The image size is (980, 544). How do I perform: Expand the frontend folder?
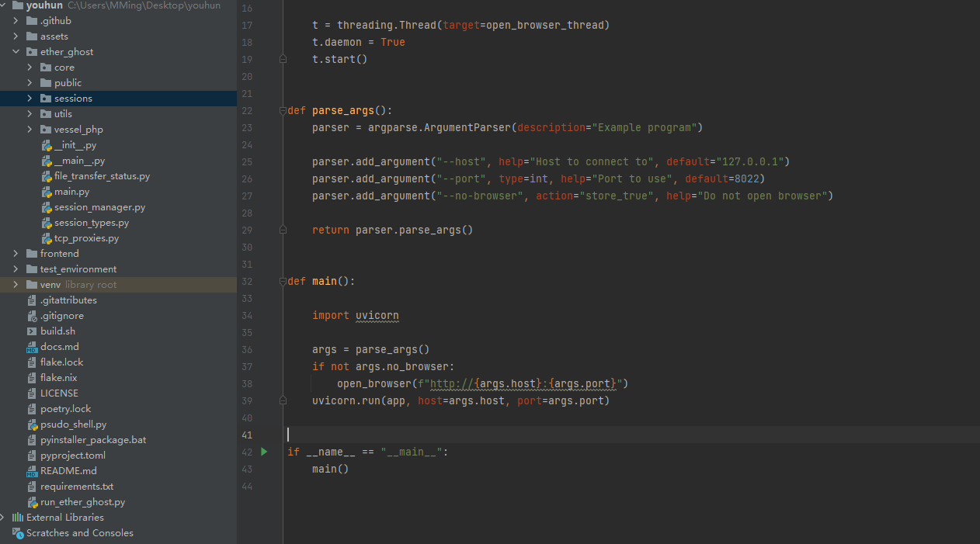16,254
